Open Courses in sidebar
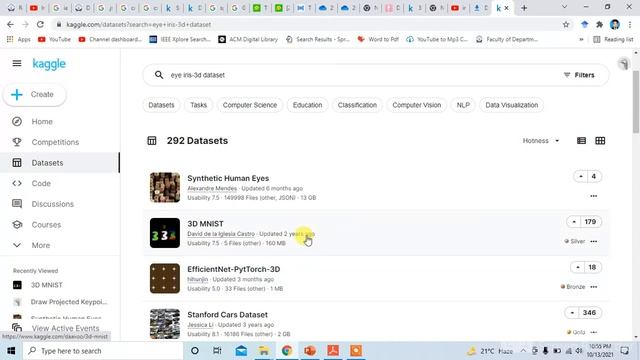Image resolution: width=640 pixels, height=360 pixels. [46, 225]
